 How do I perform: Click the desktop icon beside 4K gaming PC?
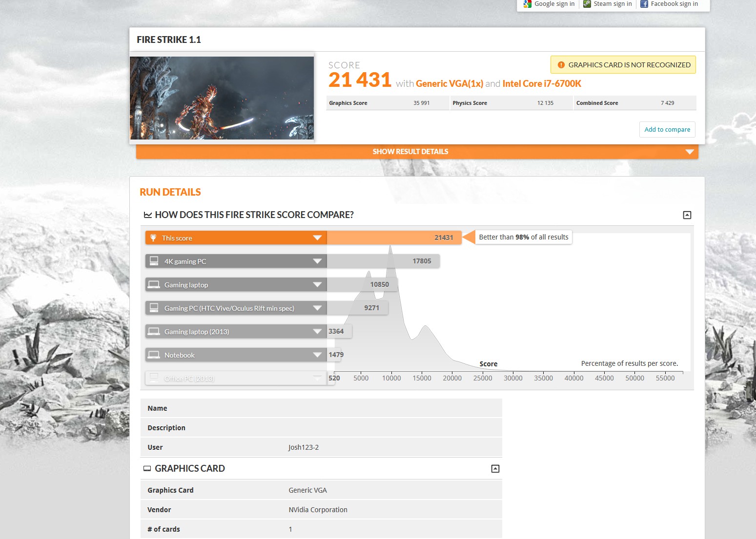pyautogui.click(x=154, y=261)
